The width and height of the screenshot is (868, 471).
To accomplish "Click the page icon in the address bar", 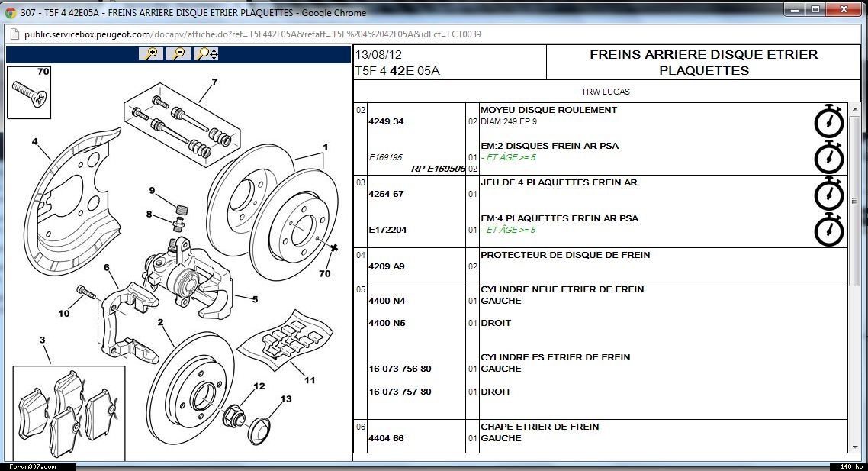I will tap(14, 34).
